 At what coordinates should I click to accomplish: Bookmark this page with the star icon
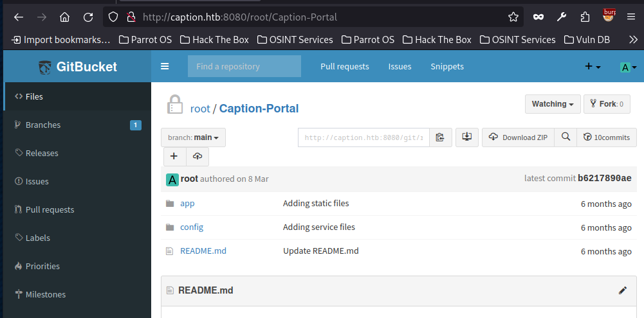coord(513,17)
